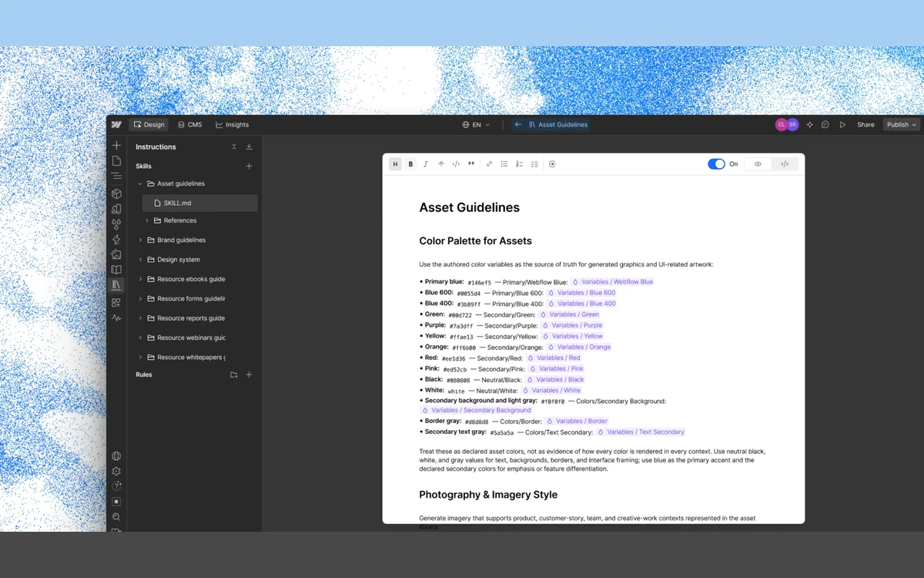Select the highlighted Instructions library icon

click(116, 285)
